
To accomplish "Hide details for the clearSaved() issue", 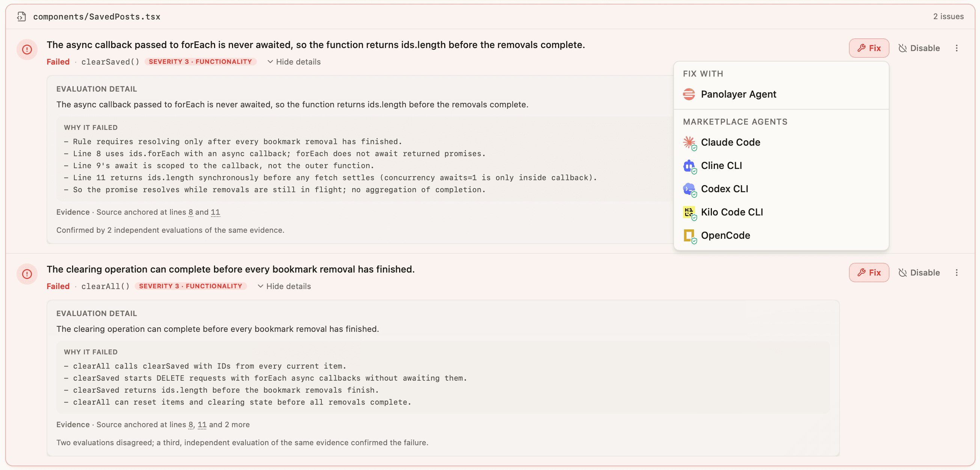I will pos(294,62).
